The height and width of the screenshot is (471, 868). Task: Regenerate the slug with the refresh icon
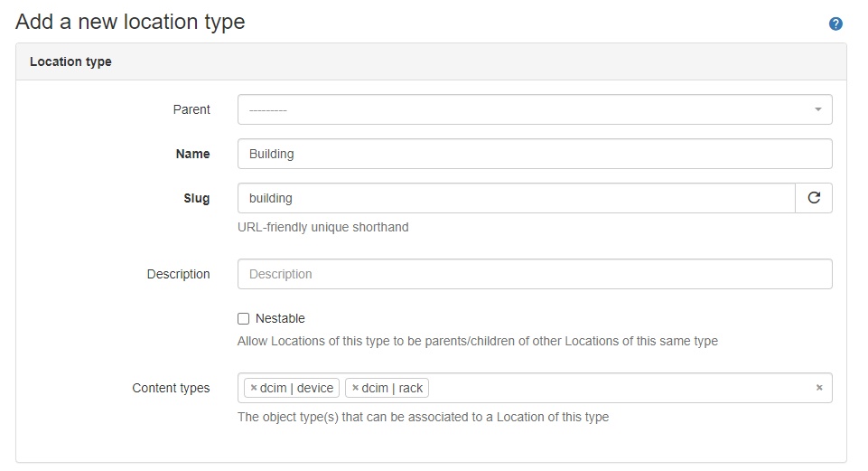pos(814,198)
